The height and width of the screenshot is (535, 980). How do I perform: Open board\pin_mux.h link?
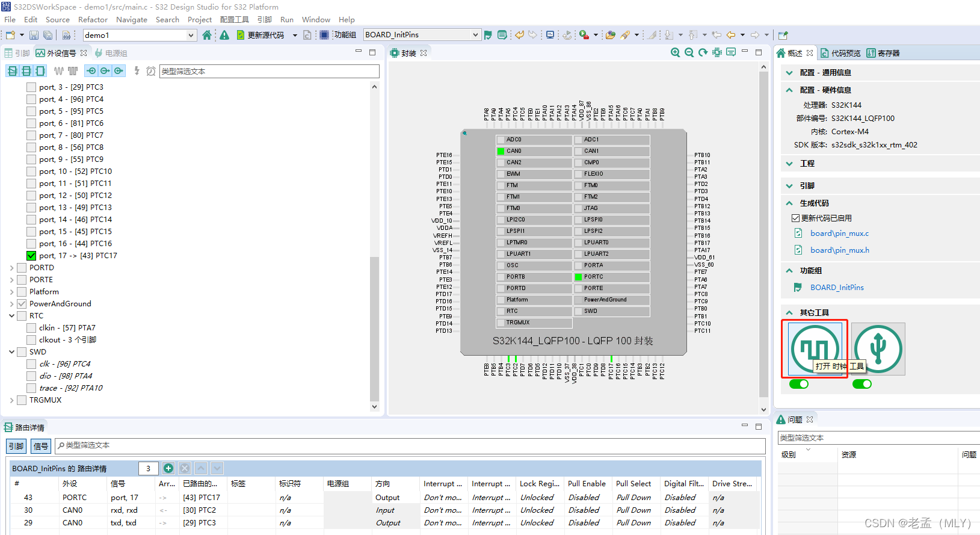click(839, 250)
